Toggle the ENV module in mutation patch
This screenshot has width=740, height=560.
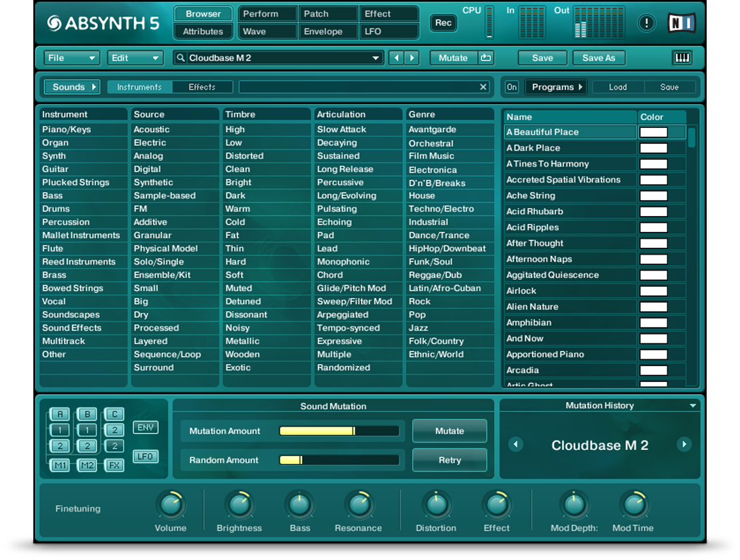coord(145,427)
